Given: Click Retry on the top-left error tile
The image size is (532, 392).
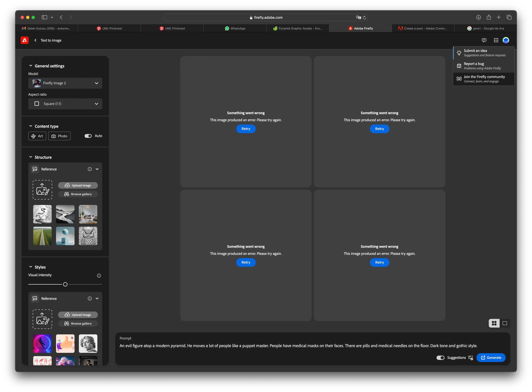Looking at the screenshot, I should [246, 129].
